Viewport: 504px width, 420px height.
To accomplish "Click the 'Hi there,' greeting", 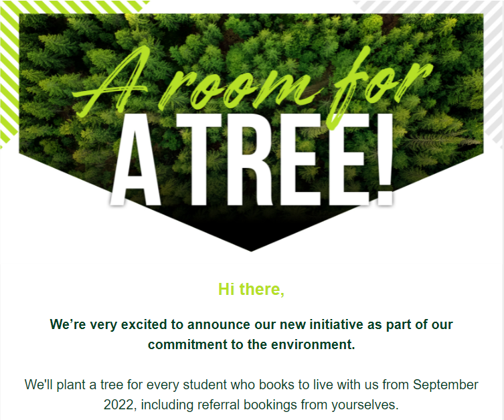I will click(252, 290).
